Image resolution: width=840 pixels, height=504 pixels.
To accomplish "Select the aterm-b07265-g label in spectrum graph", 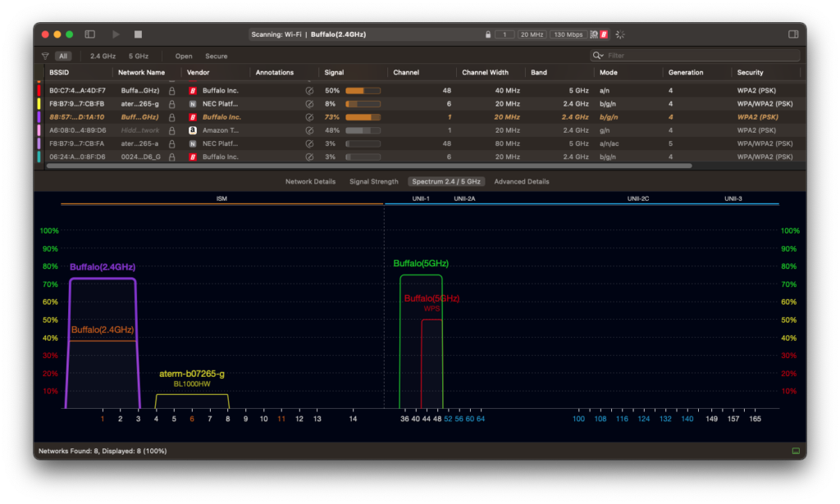I will click(192, 374).
